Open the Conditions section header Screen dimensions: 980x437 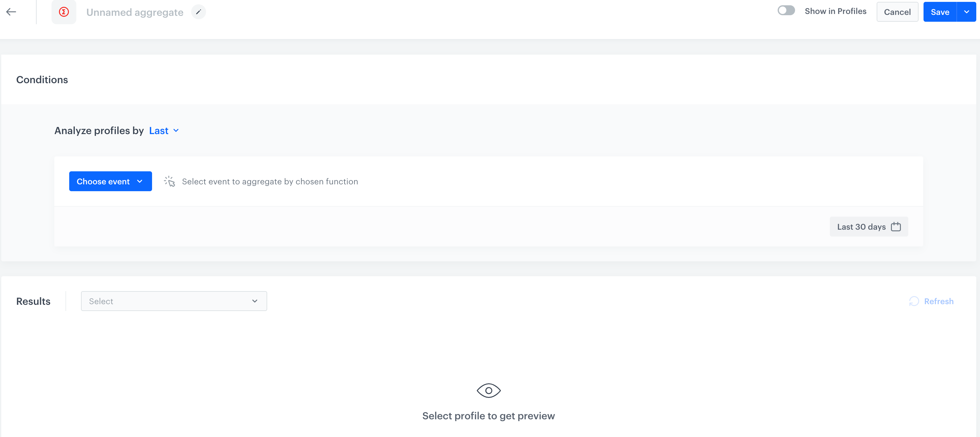tap(42, 79)
